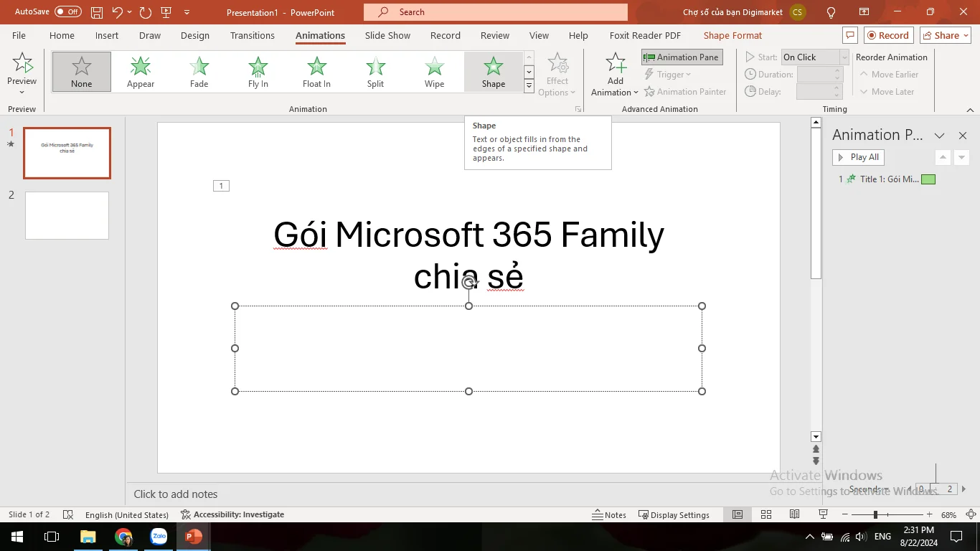The width and height of the screenshot is (980, 551).
Task: Click the Preview animation star icon
Action: pyautogui.click(x=22, y=64)
